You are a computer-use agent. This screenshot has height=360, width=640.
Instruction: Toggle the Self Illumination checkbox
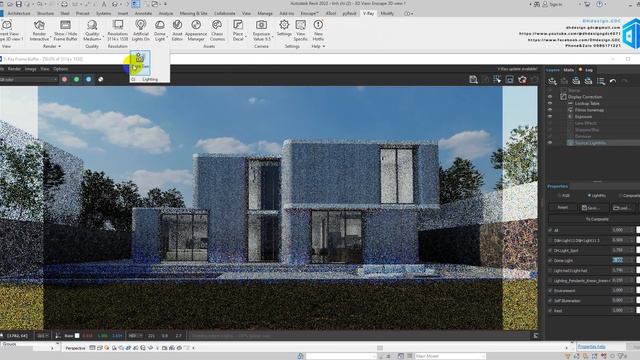tap(550, 301)
